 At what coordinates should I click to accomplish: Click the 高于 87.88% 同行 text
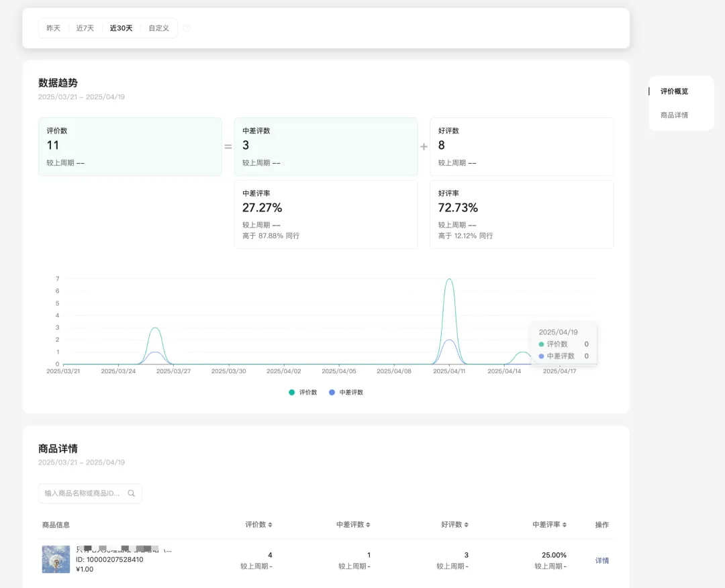coord(271,236)
